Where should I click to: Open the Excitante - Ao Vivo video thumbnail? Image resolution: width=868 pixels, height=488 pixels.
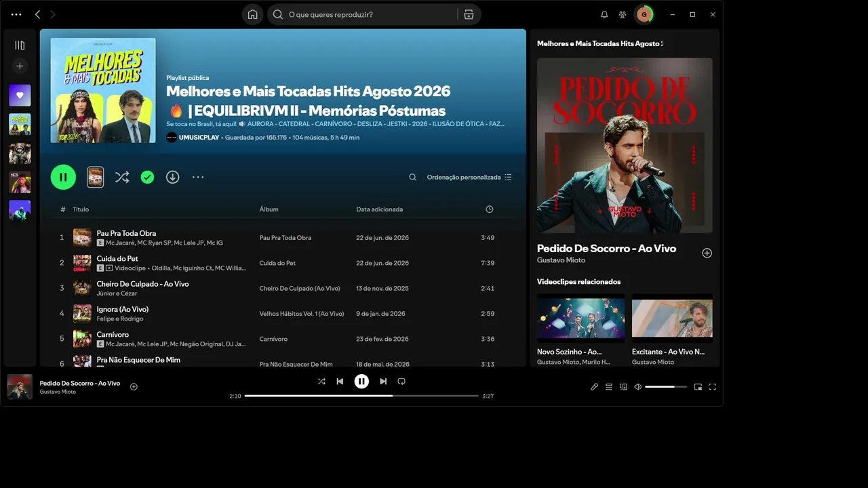pos(672,318)
